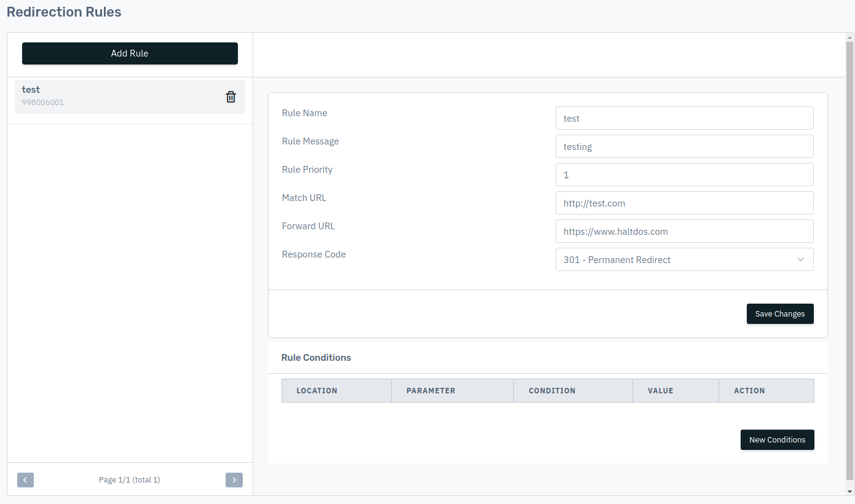Click the Rule Message label
855x504 pixels.
click(x=310, y=141)
